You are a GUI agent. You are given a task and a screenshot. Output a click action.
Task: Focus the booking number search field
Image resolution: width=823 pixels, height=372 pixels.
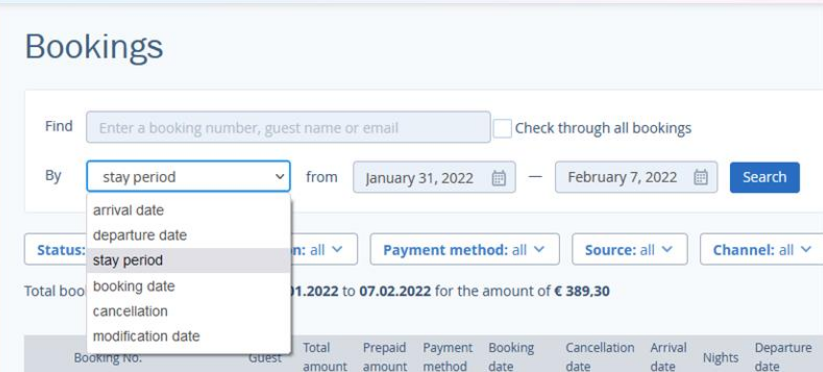[x=288, y=127]
